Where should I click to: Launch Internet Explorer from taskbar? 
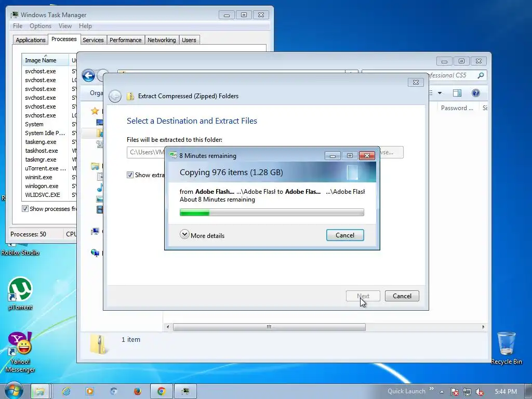point(66,391)
